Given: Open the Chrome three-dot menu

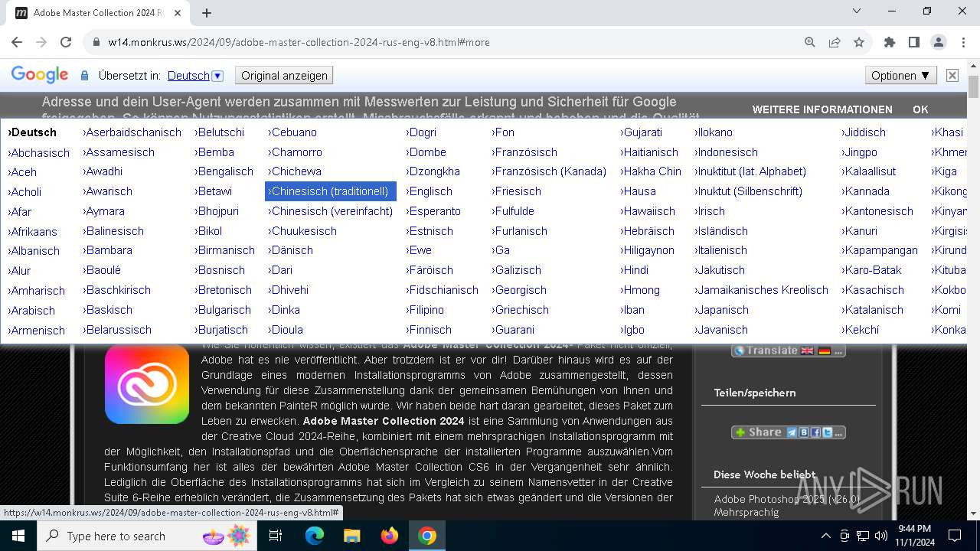Looking at the screenshot, I should click(x=963, y=42).
